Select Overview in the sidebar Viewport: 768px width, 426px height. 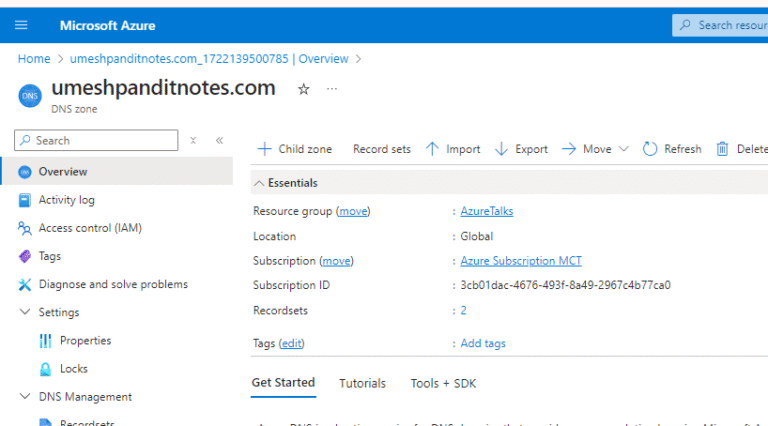point(117,171)
